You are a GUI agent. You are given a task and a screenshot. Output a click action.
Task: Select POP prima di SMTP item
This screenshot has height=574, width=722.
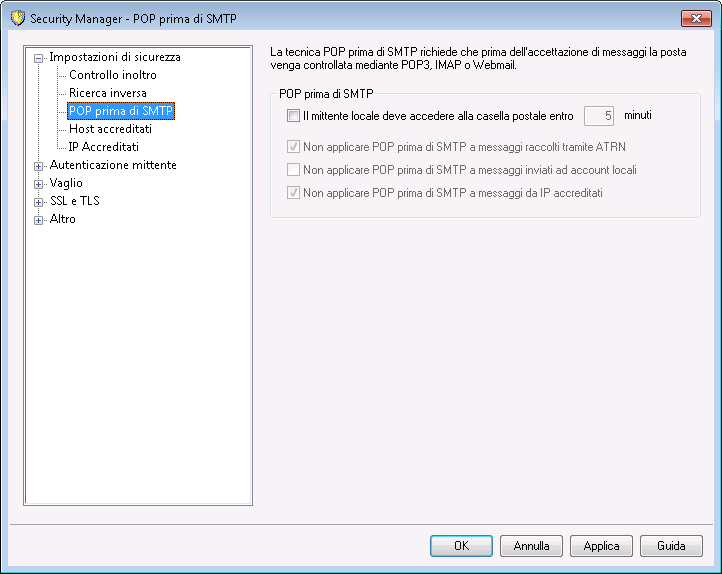[121, 111]
